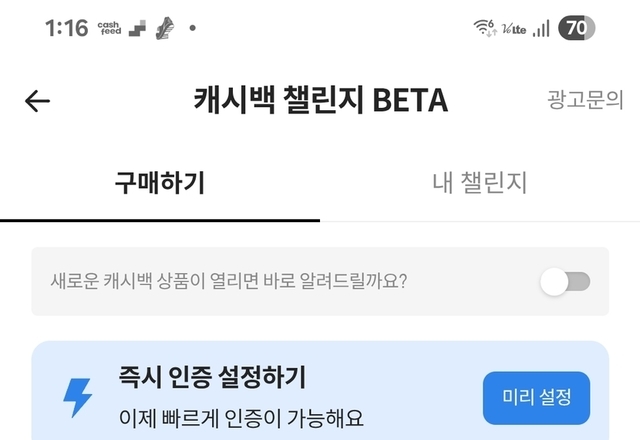Tap the 즉시 인증 설정하기 heading

212,377
